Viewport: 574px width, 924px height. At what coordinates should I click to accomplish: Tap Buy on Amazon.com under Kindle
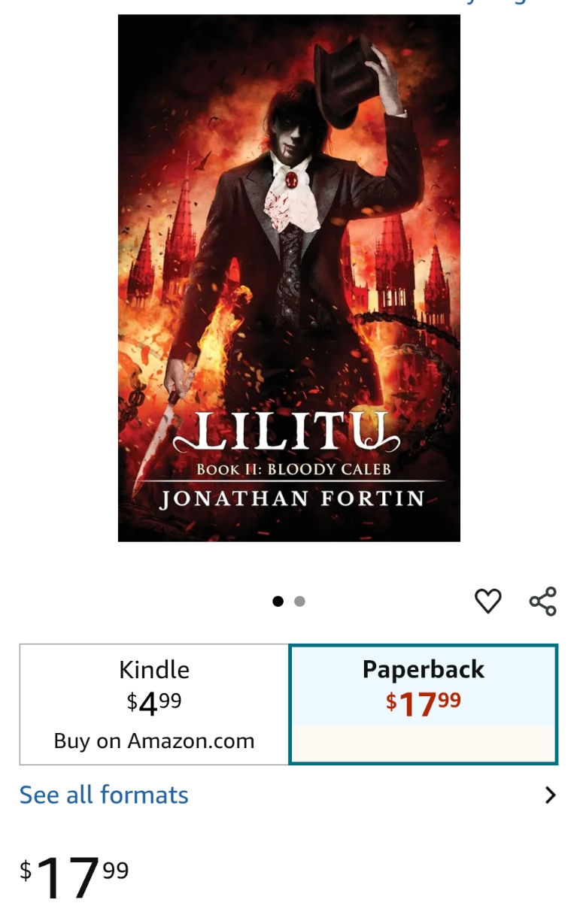(154, 741)
